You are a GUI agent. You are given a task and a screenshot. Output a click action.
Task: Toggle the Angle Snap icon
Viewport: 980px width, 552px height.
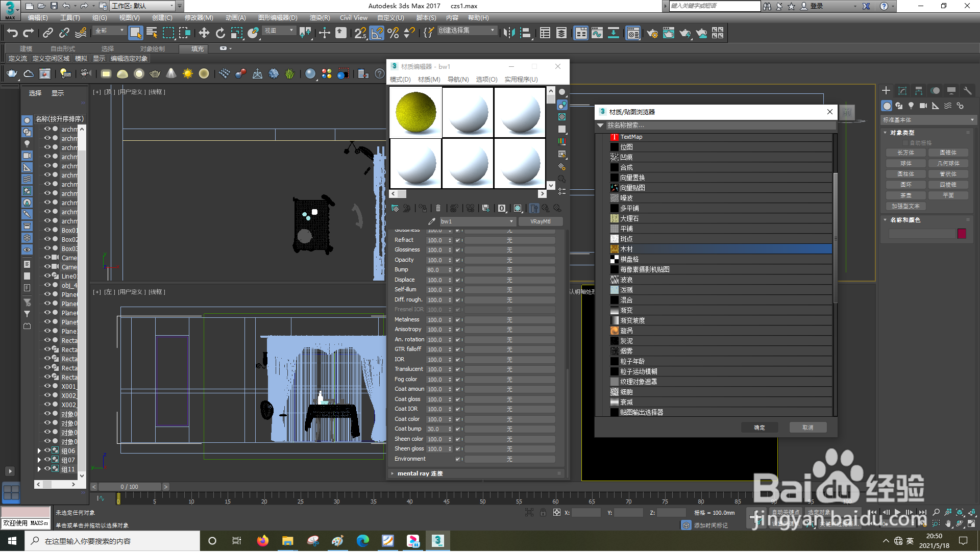(x=377, y=33)
